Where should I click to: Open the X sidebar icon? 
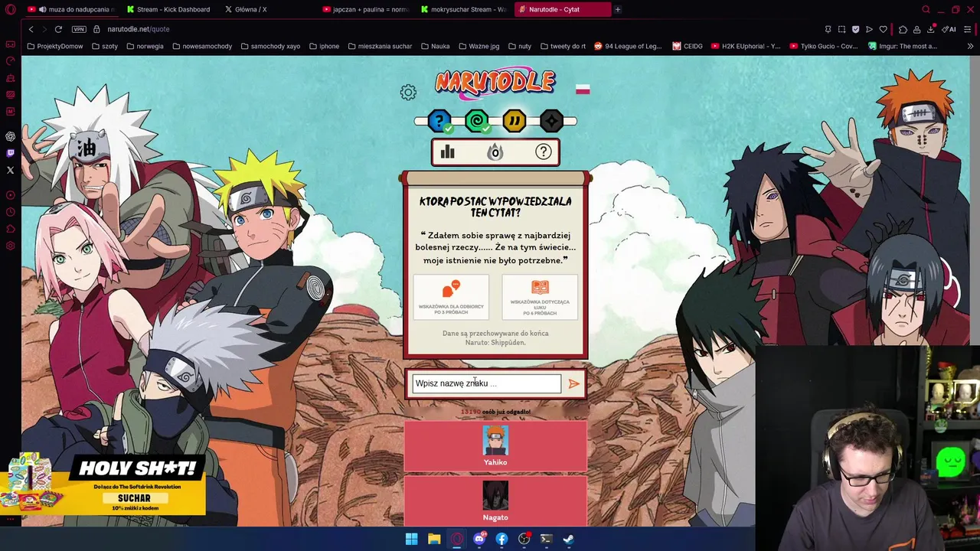(x=10, y=170)
